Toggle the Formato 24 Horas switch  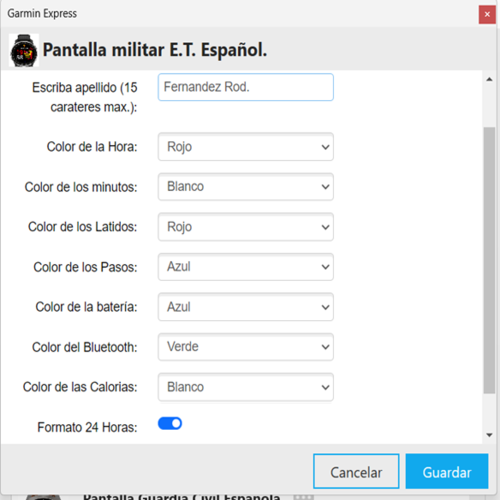[170, 423]
